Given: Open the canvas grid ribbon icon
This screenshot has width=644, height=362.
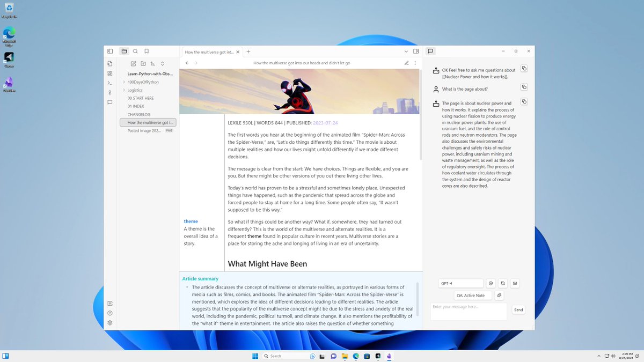Looking at the screenshot, I should coord(110,73).
